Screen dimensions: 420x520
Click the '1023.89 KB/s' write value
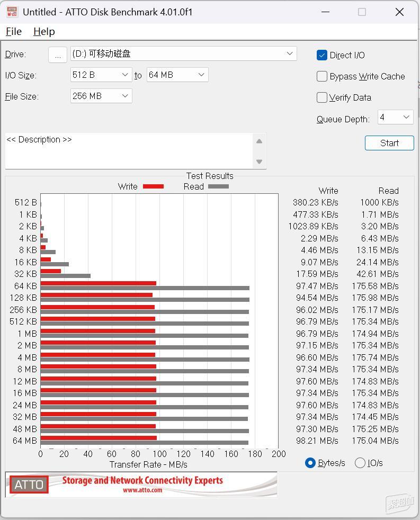click(x=313, y=226)
